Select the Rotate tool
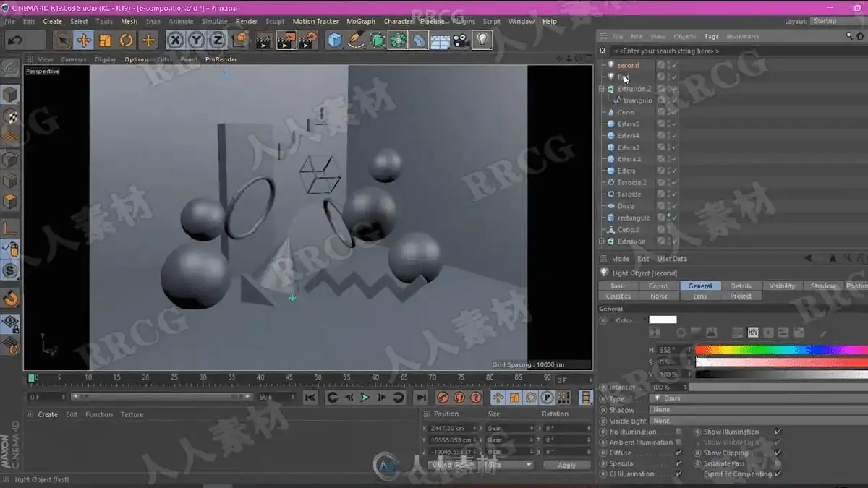Image resolution: width=868 pixels, height=488 pixels. pyautogui.click(x=127, y=40)
